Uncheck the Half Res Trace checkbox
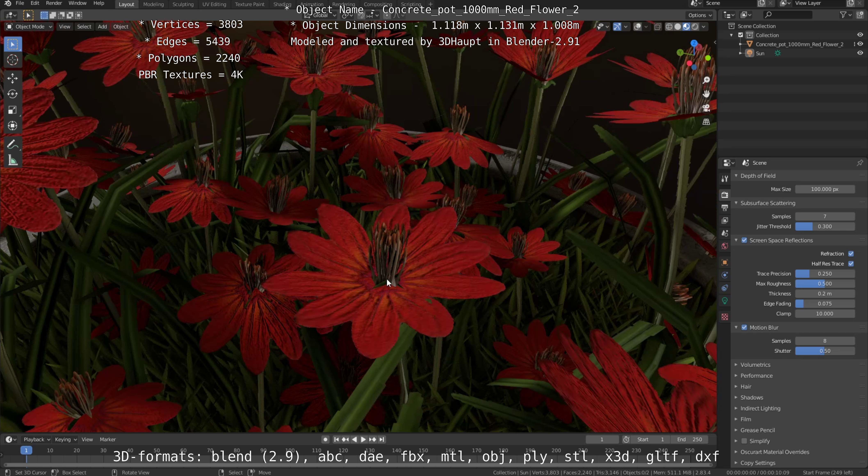The width and height of the screenshot is (868, 476). click(851, 264)
